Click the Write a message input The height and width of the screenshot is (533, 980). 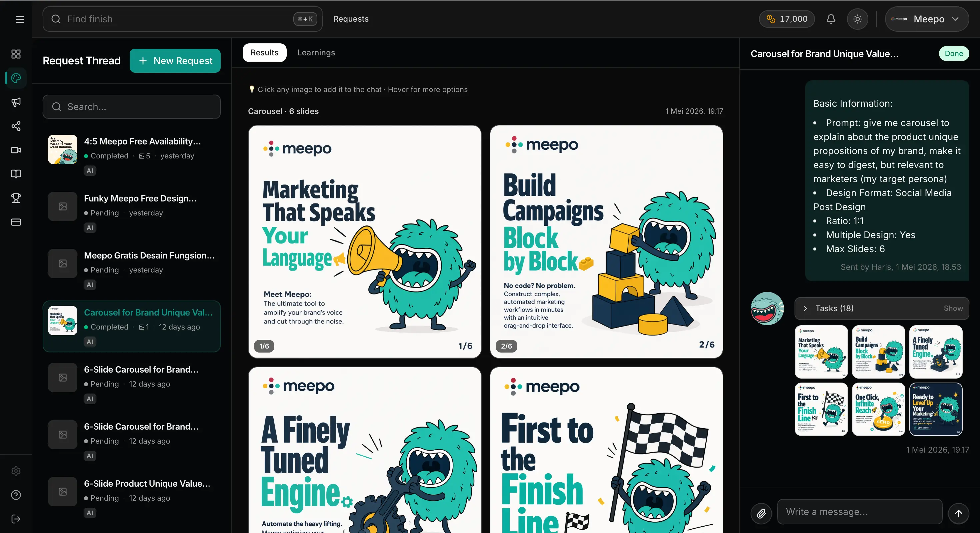[860, 512]
